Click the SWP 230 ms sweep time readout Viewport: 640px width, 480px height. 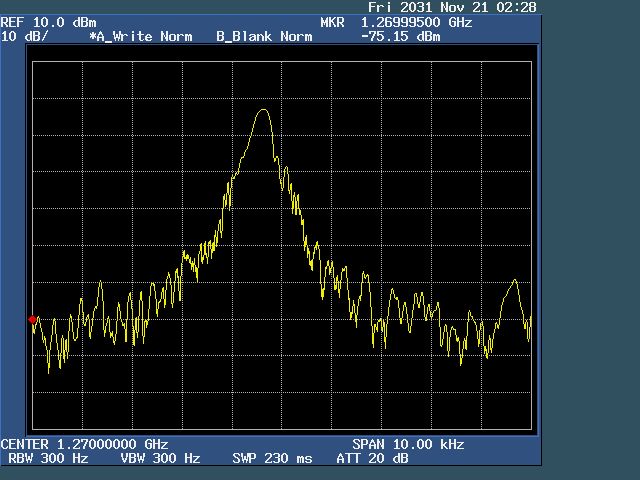[272, 458]
